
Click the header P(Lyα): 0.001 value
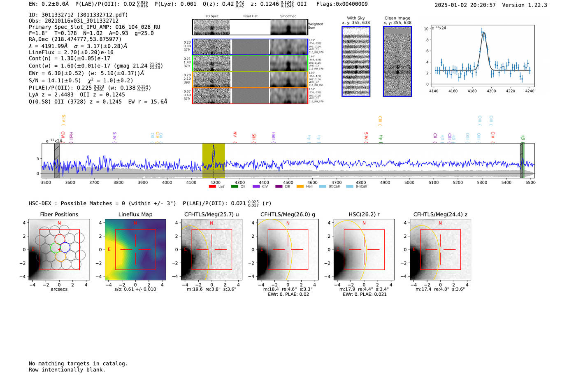(176, 4)
